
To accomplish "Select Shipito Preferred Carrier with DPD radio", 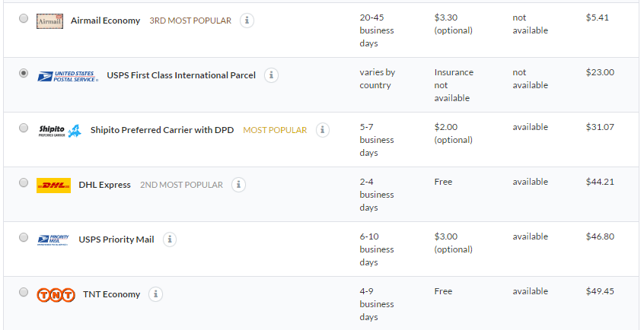I will pyautogui.click(x=24, y=128).
